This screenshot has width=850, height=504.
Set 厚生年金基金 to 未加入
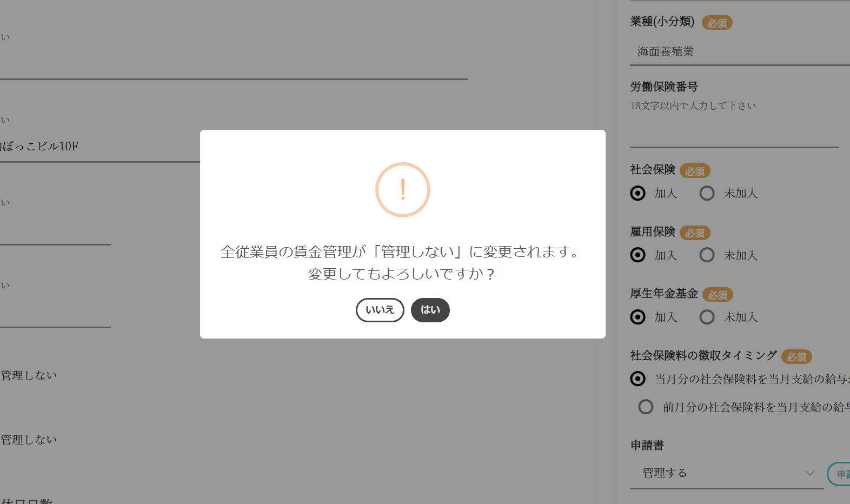[x=707, y=317]
